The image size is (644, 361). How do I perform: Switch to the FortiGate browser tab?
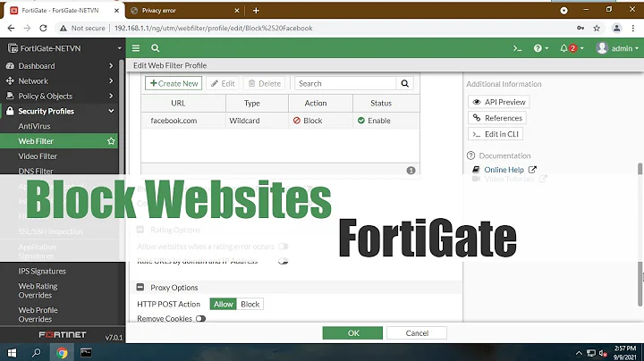coord(64,11)
